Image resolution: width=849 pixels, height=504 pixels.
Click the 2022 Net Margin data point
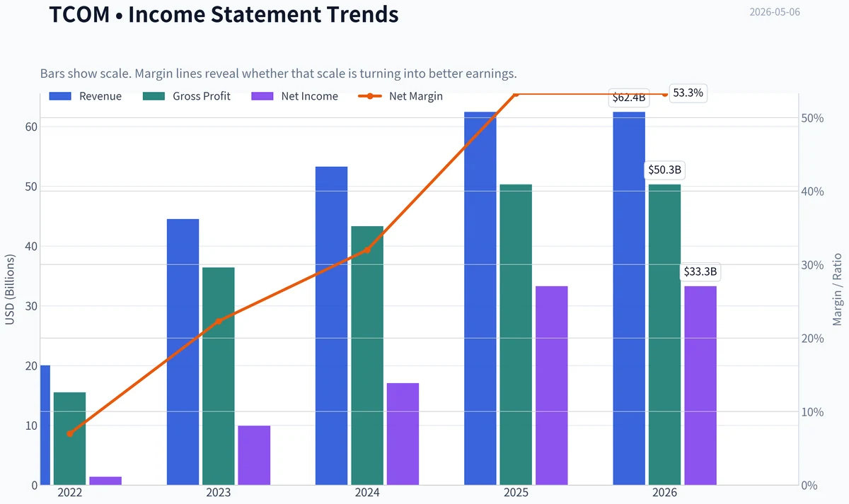70,433
